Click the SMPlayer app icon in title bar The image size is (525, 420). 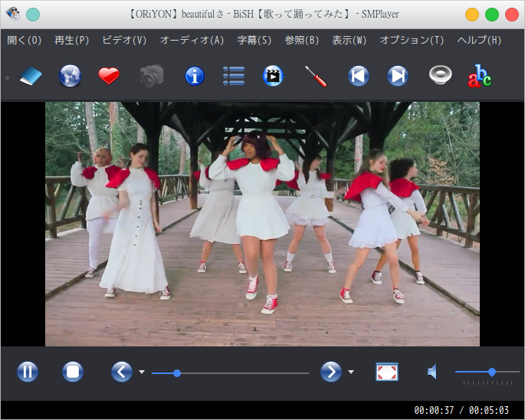(13, 14)
